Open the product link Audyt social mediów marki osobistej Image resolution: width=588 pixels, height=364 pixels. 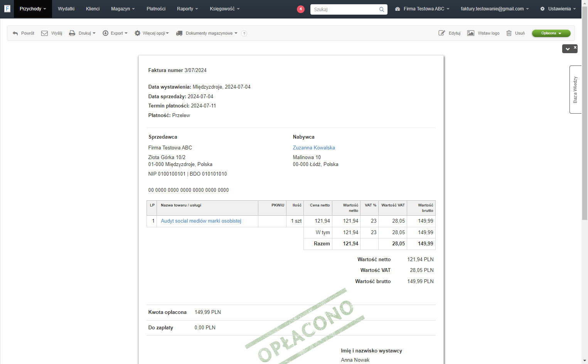[201, 221]
